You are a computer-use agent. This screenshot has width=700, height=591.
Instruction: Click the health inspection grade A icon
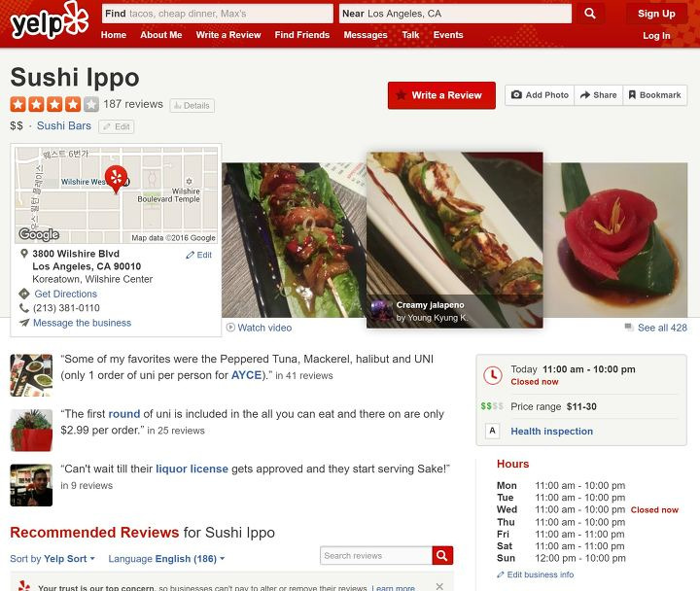(492, 431)
